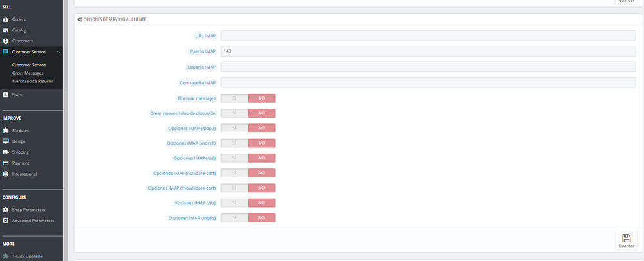This screenshot has height=261, width=644.
Task: Collapse the Customer Service menu chevron
Action: pos(58,52)
